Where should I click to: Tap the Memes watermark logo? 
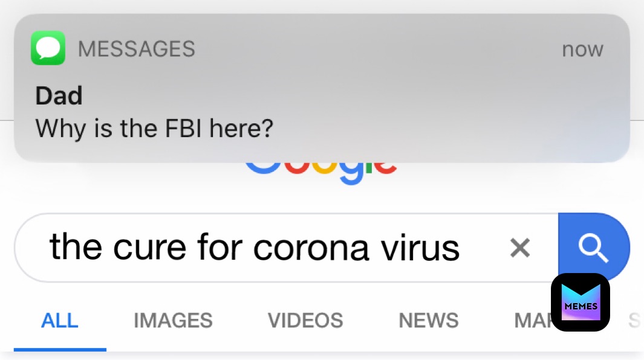(581, 303)
